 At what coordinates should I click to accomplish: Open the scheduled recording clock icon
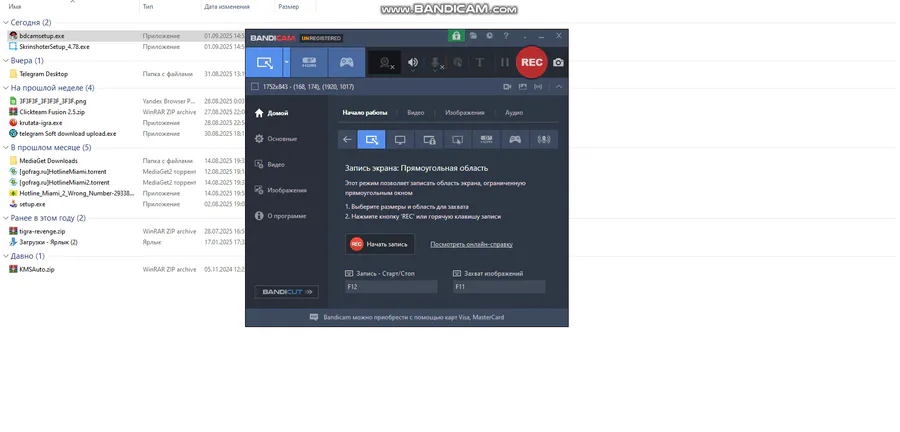(x=489, y=36)
